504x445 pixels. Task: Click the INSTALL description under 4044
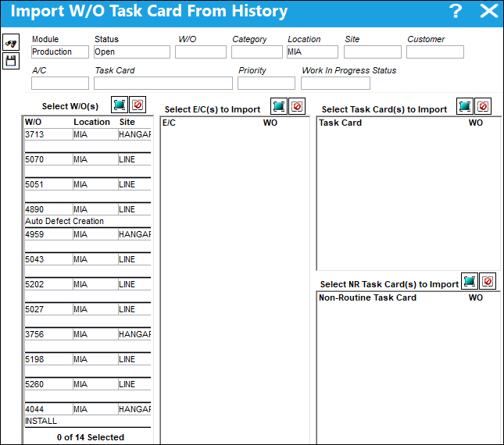[41, 421]
